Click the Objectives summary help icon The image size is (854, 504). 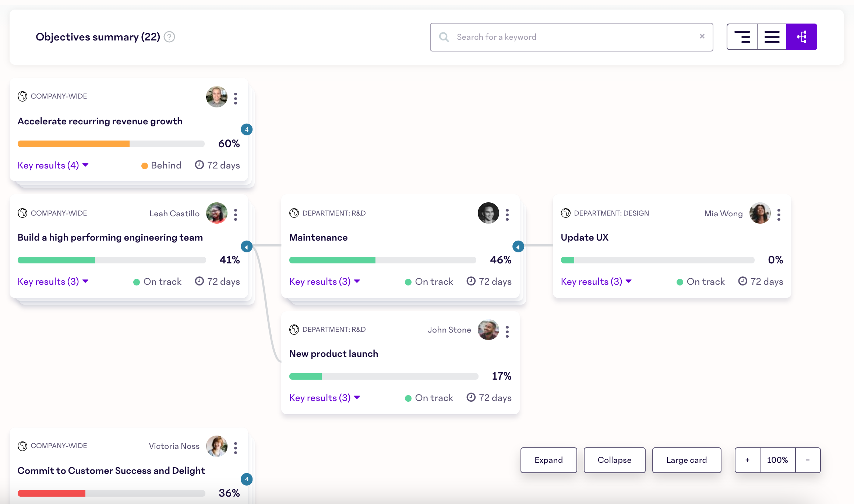(169, 37)
